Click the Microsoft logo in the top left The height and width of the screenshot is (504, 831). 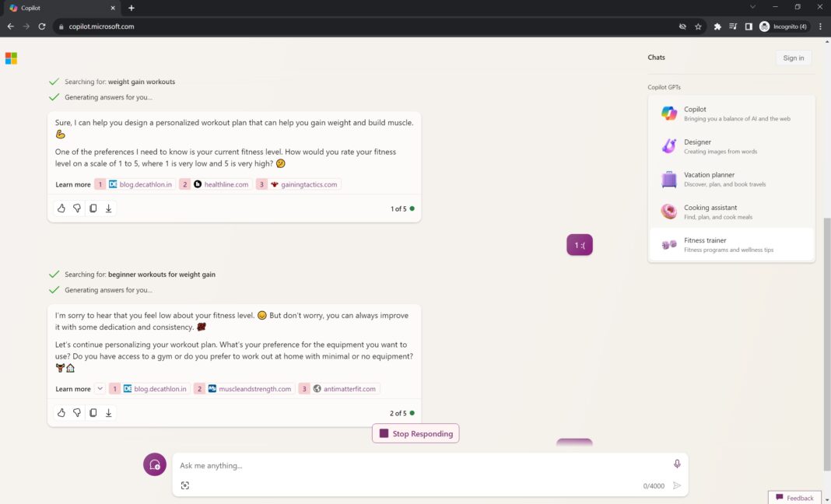11,58
